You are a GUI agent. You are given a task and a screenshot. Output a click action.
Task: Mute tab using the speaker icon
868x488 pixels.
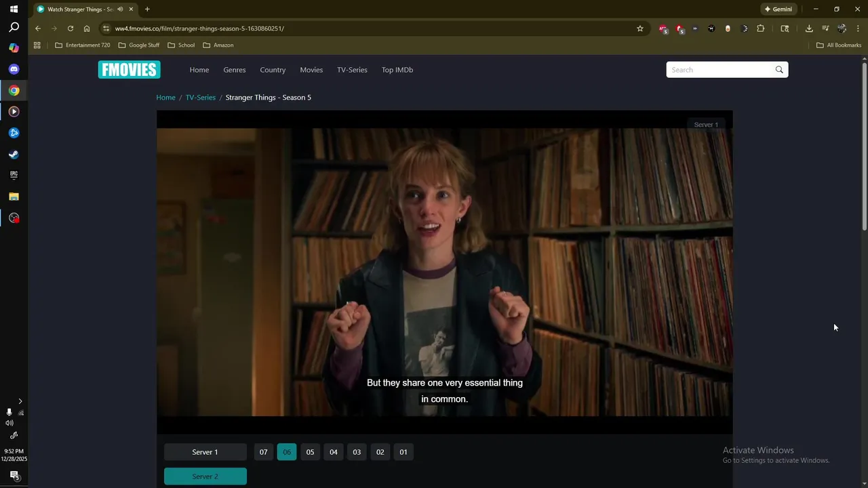tap(120, 9)
